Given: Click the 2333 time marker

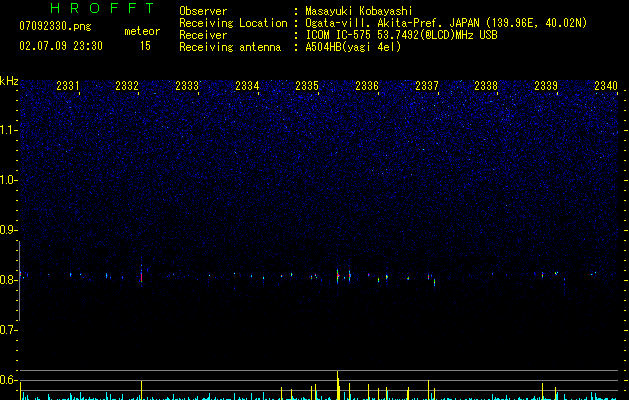Looking at the screenshot, I should (x=187, y=86).
